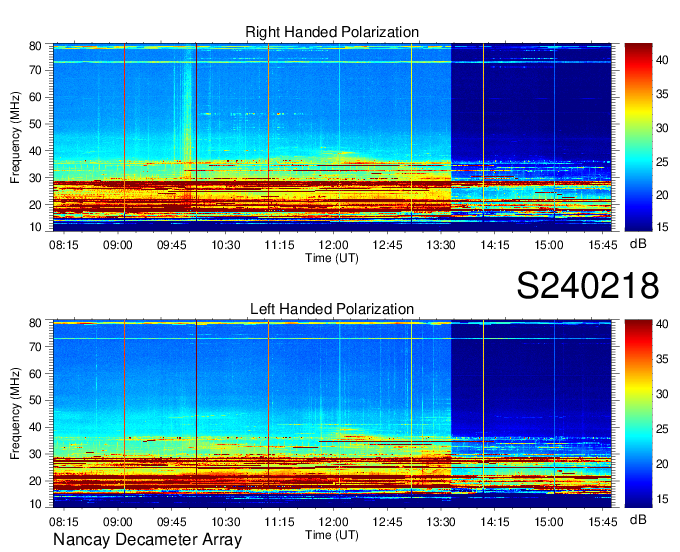Viewport: 680px width, 552px height.
Task: Click the 50 MHz tick label on right-handed plot
Action: (x=35, y=124)
